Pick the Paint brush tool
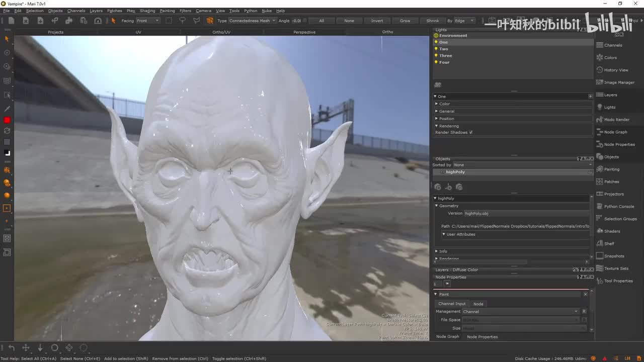 pyautogui.click(x=7, y=109)
